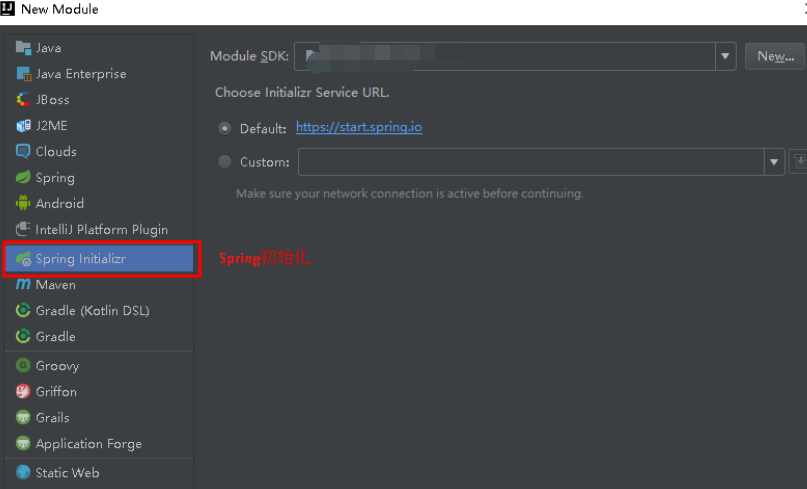The width and height of the screenshot is (807, 489).
Task: Select the Gradle label in list
Action: 56,336
